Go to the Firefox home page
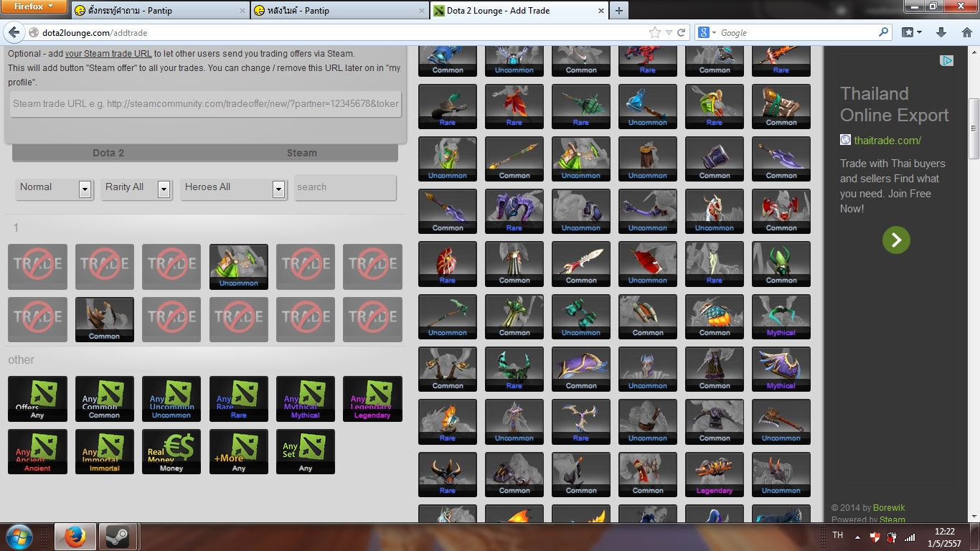 point(966,32)
